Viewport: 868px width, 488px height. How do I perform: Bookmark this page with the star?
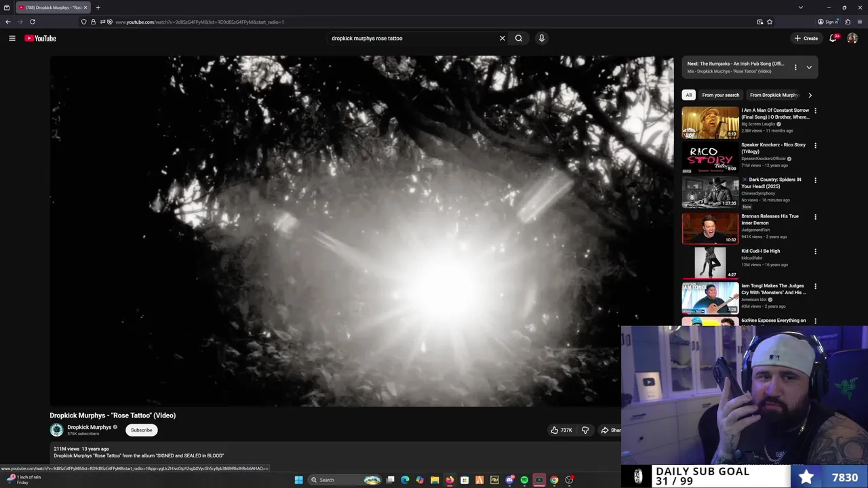click(x=770, y=22)
